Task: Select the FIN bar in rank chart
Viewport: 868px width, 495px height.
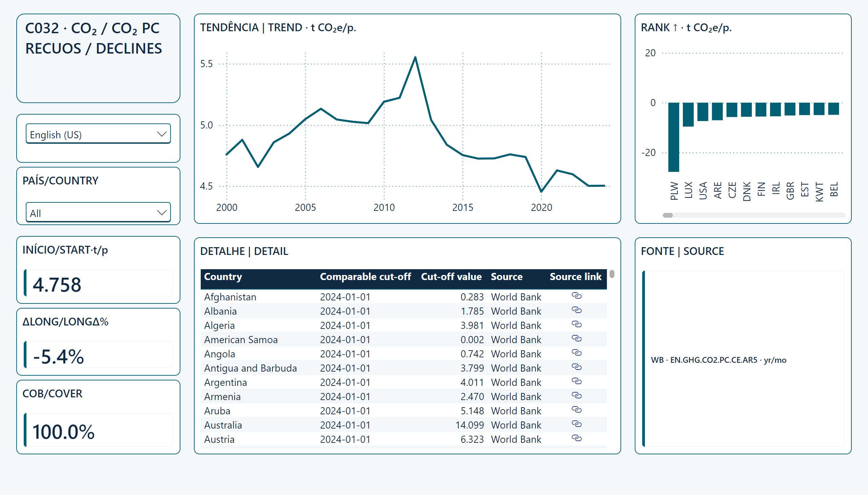Action: point(761,110)
